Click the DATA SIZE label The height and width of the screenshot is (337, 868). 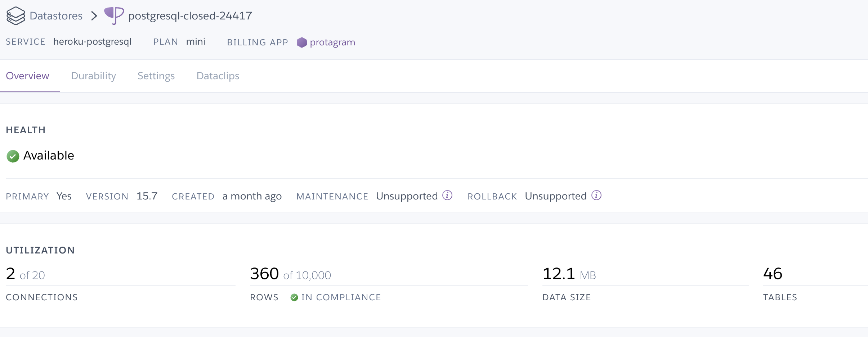click(x=567, y=297)
